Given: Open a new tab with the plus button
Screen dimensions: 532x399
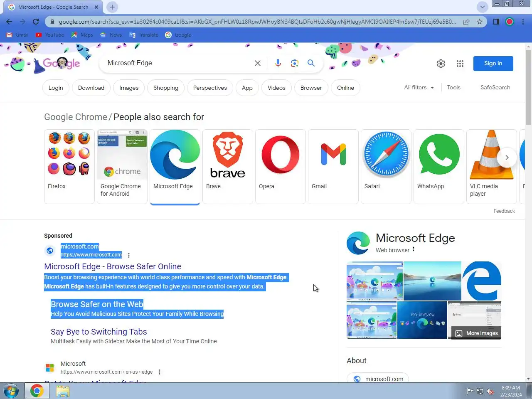Looking at the screenshot, I should [112, 7].
